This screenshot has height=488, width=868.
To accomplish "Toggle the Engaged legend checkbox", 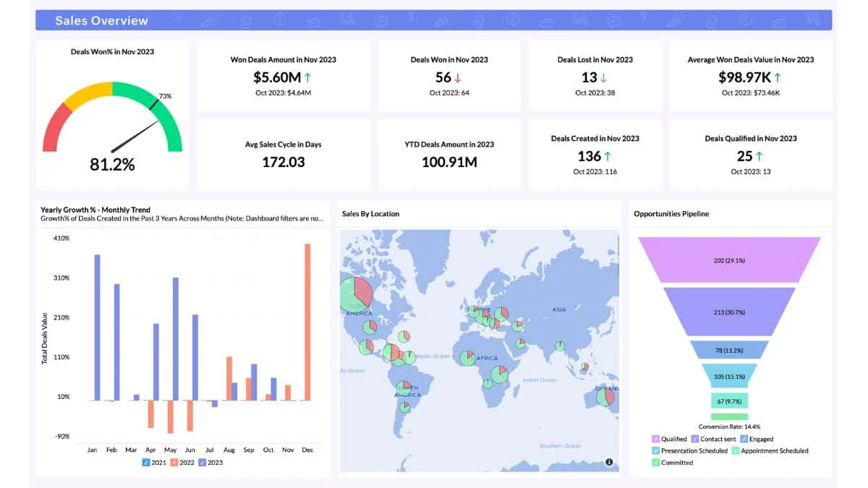I will (744, 439).
